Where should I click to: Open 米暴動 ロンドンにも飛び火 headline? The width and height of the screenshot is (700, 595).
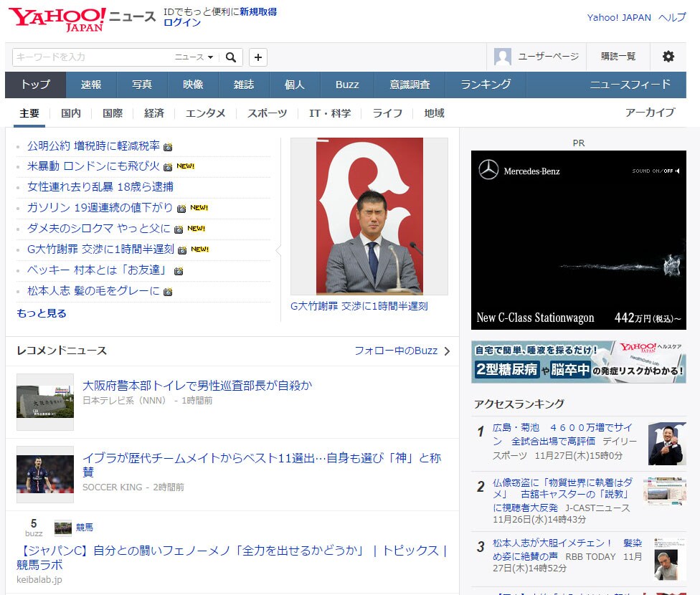click(x=93, y=166)
